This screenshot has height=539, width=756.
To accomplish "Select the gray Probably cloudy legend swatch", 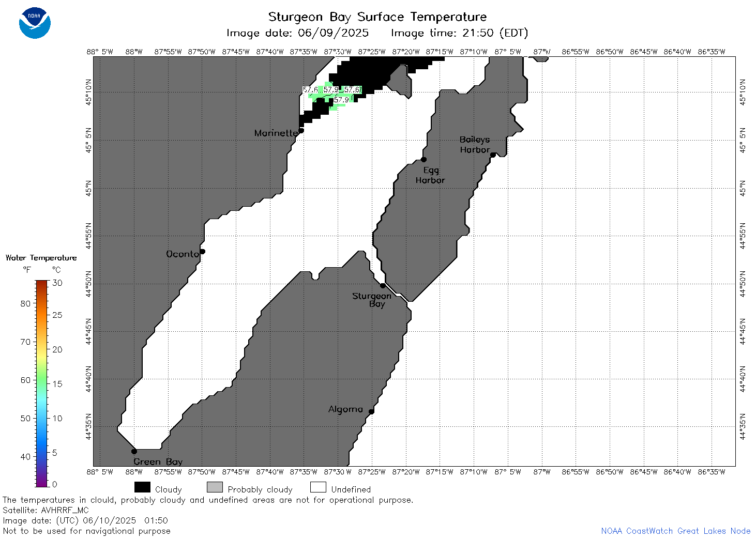I will tap(215, 487).
